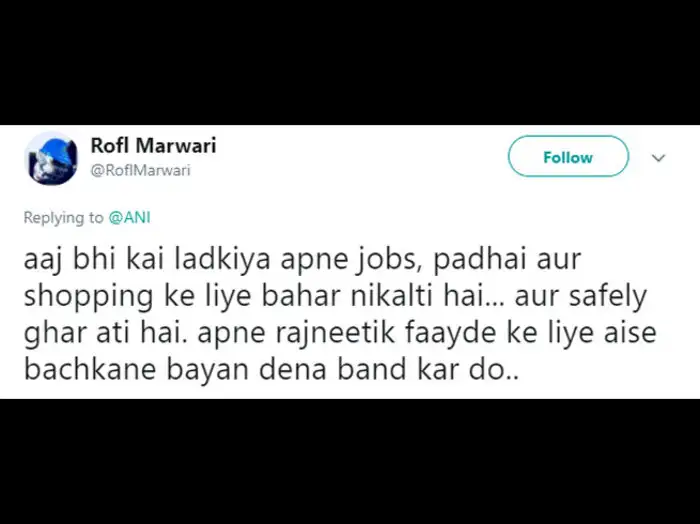This screenshot has height=524, width=700.
Task: Click the word "safely" in the tweet
Action: pyautogui.click(x=622, y=297)
